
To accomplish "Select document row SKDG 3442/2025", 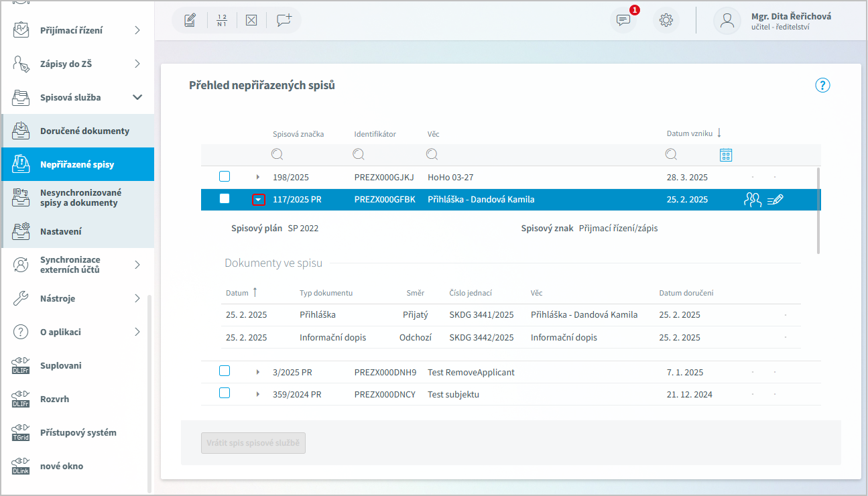I will [511, 338].
